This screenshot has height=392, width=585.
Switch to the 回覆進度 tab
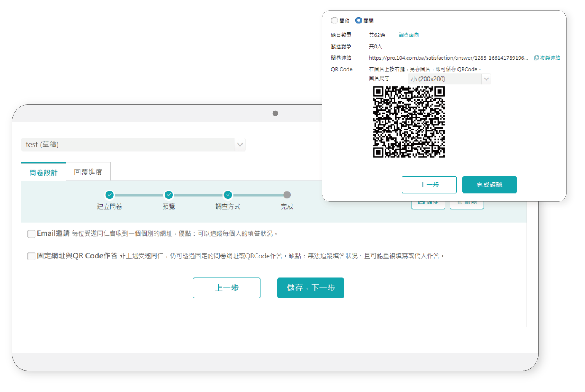pos(88,172)
